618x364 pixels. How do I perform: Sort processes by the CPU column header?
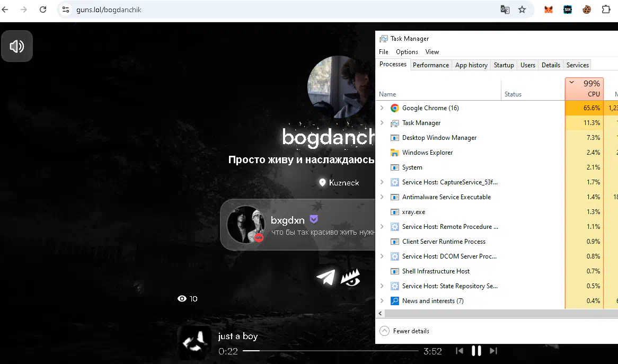pos(584,89)
